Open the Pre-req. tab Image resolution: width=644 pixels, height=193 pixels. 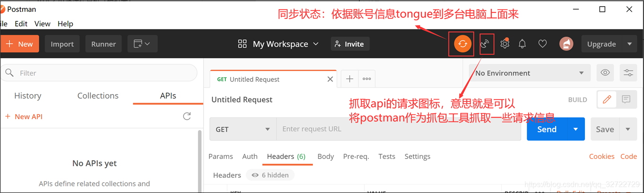click(356, 157)
